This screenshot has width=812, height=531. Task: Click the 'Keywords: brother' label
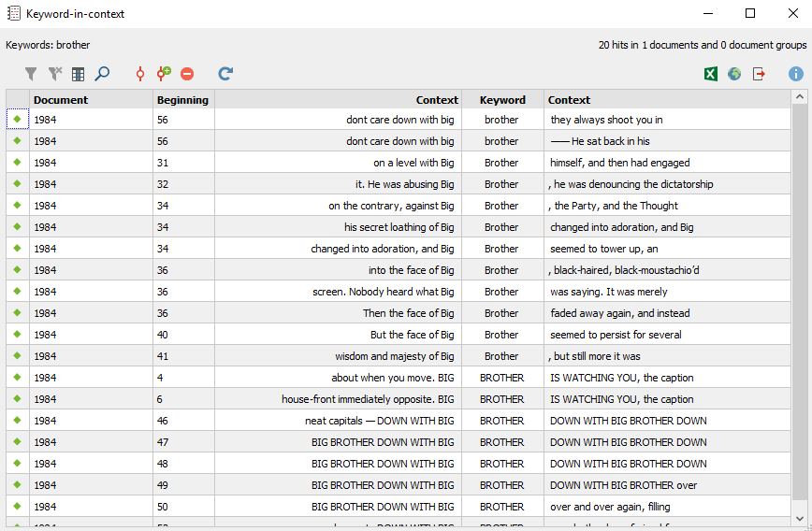48,45
